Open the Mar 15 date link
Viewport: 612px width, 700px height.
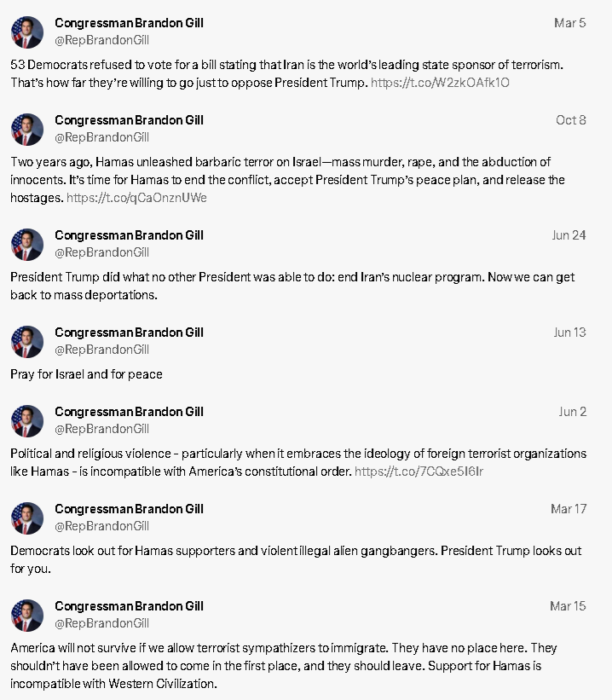[x=568, y=606]
